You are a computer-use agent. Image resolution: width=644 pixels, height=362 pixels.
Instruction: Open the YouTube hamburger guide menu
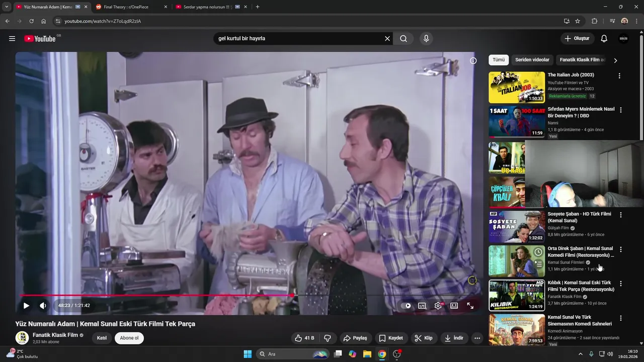[x=12, y=39]
